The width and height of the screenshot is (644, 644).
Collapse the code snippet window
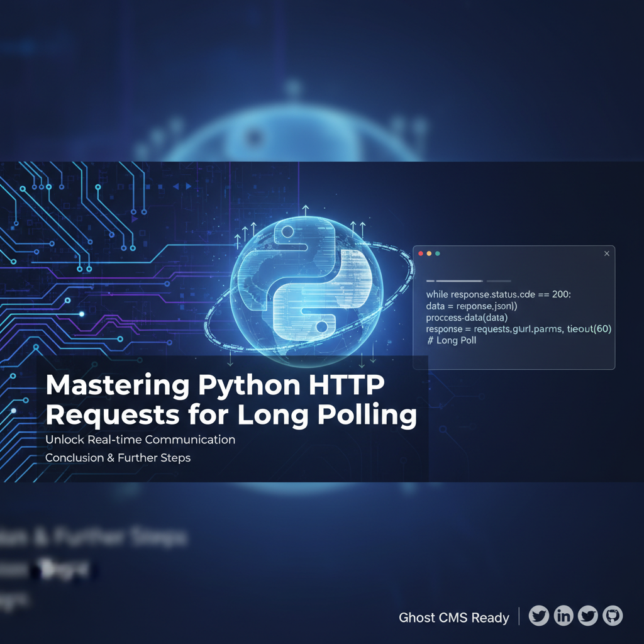click(x=607, y=253)
